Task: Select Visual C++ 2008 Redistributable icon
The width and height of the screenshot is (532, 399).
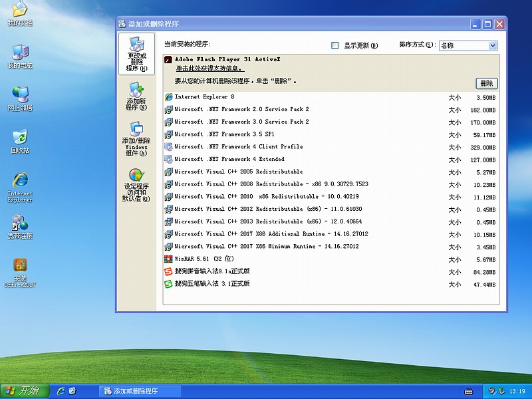Action: (x=168, y=185)
